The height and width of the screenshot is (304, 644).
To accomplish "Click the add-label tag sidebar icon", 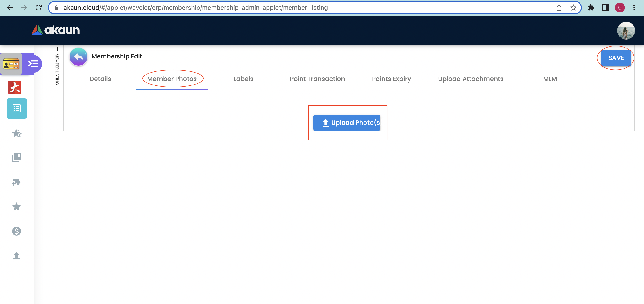I will [x=17, y=182].
